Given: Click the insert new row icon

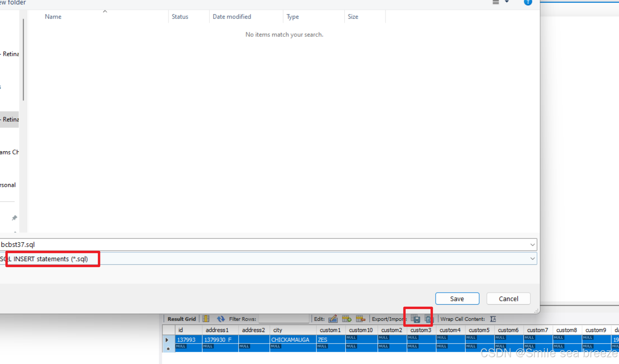Looking at the screenshot, I should (347, 319).
